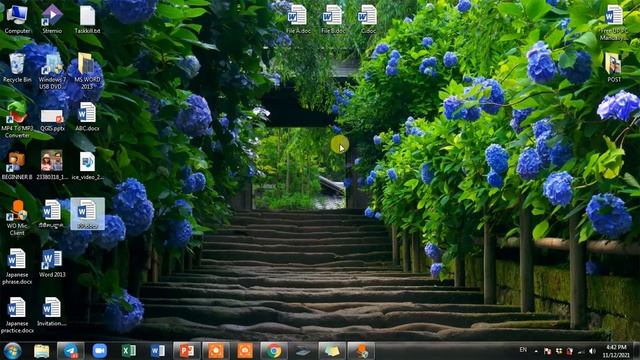Launch the MP4 To MP3 Converter shortcut

(x=17, y=120)
